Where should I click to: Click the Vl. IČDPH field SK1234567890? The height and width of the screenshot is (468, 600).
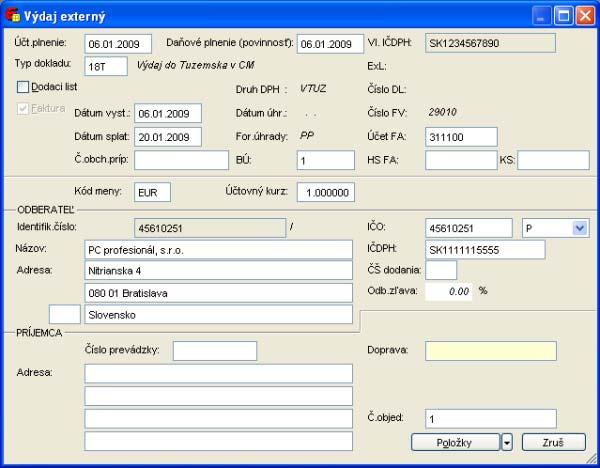(x=490, y=43)
